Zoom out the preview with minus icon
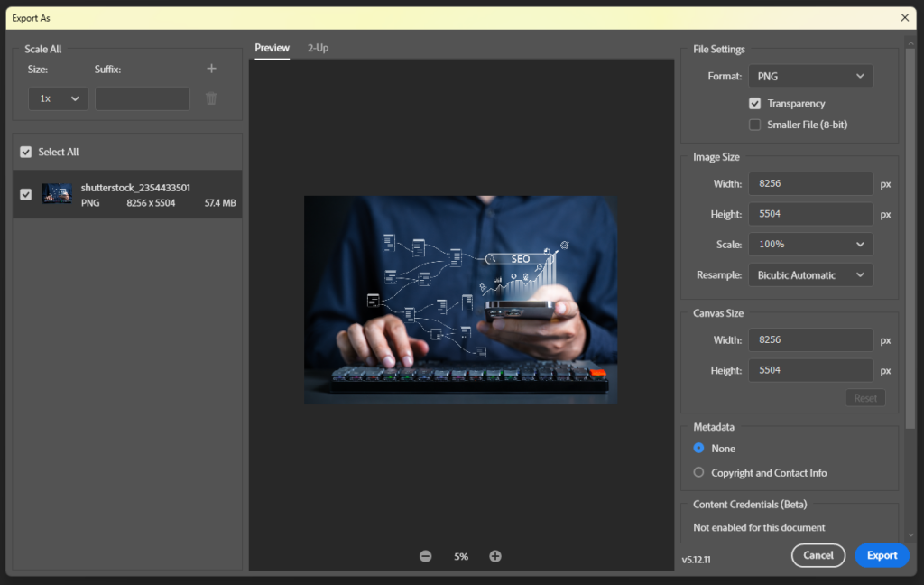The height and width of the screenshot is (585, 924). [426, 556]
